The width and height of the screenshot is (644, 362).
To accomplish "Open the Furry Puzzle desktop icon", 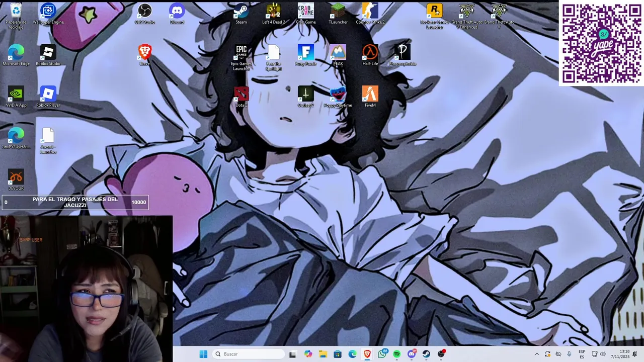I will click(306, 55).
